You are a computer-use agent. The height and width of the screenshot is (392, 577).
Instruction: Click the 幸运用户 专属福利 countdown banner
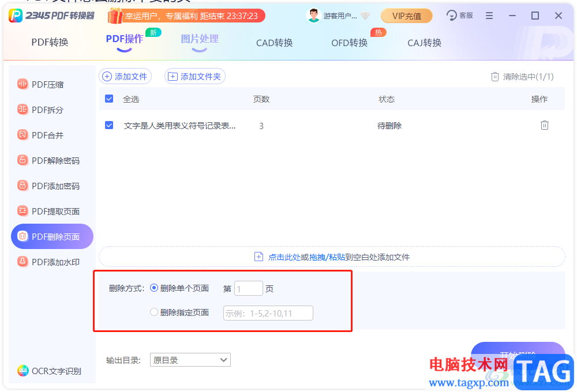coord(192,16)
